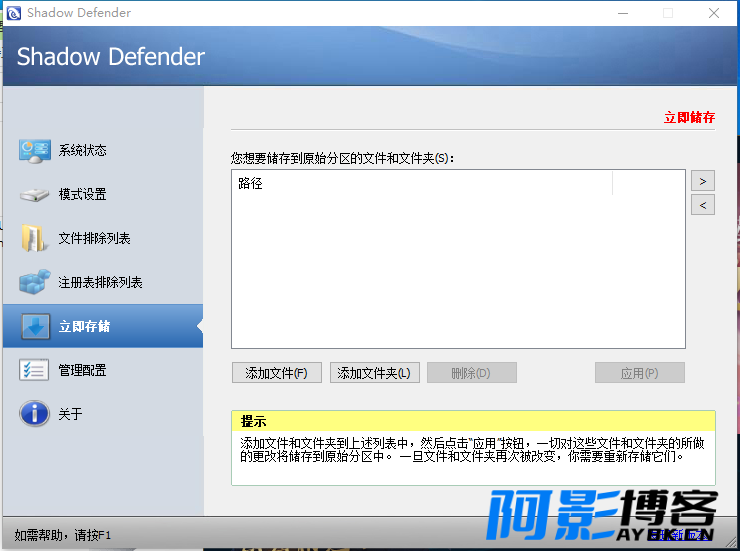Switch to 注册表排除列表 page
This screenshot has height=551, width=740.
[x=103, y=282]
